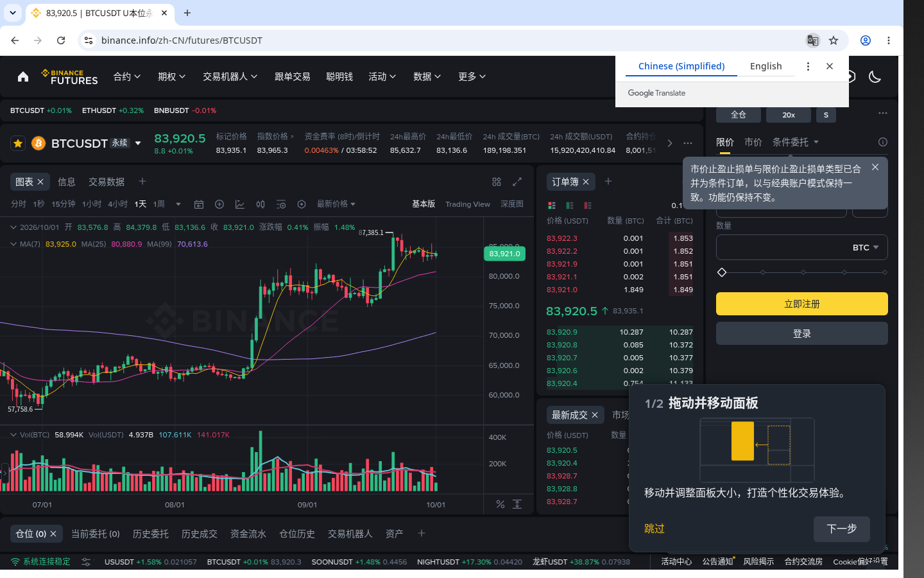
Task: Open the BTC quantity unit dropdown
Action: (x=866, y=247)
